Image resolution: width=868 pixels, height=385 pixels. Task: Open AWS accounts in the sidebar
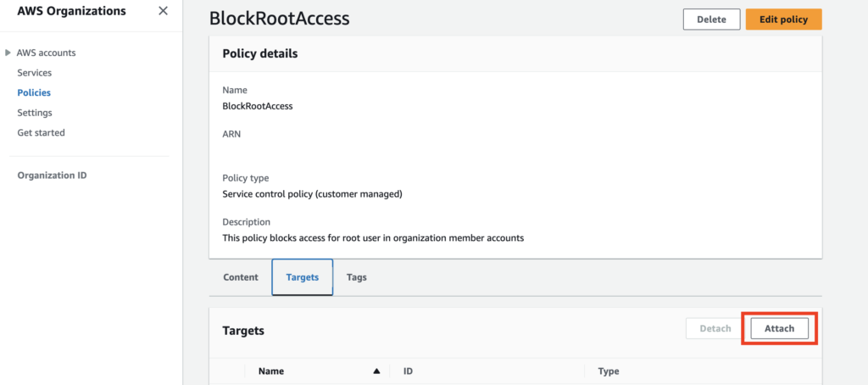click(47, 53)
